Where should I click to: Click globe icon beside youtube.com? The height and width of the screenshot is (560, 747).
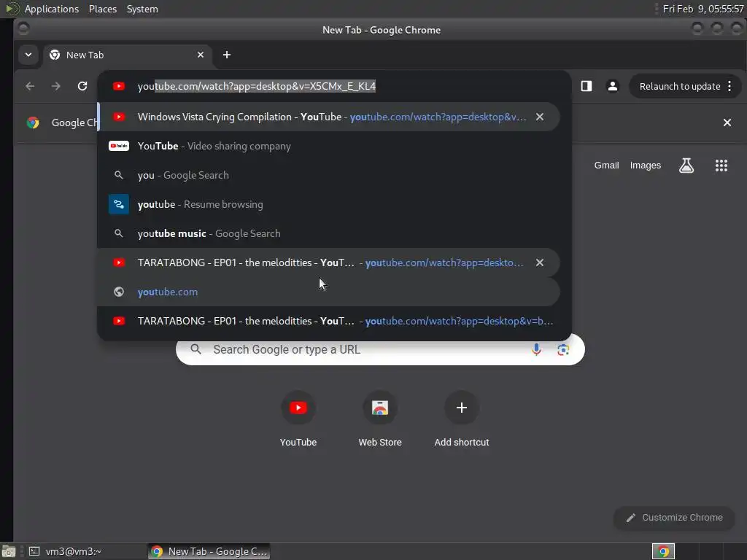click(119, 292)
